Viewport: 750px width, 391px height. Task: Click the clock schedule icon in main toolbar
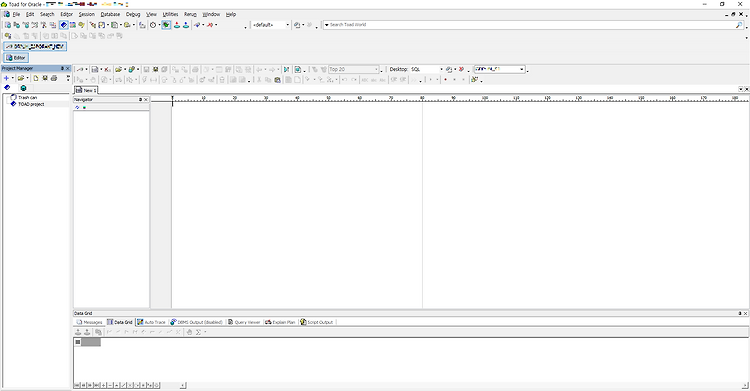pos(153,25)
